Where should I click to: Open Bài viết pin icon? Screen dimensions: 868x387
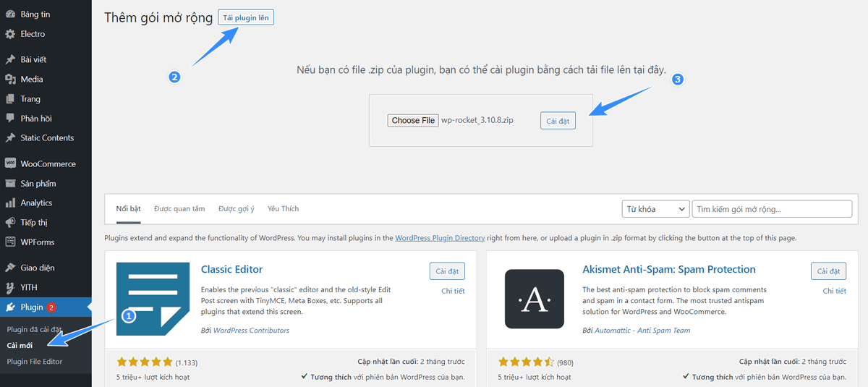(x=10, y=59)
